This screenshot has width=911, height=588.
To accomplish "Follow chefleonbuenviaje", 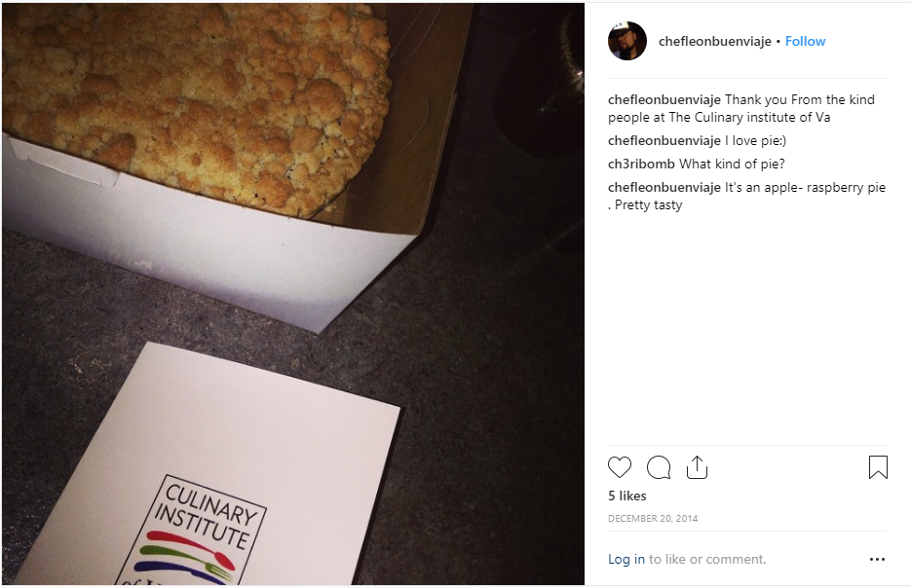I will 805,41.
